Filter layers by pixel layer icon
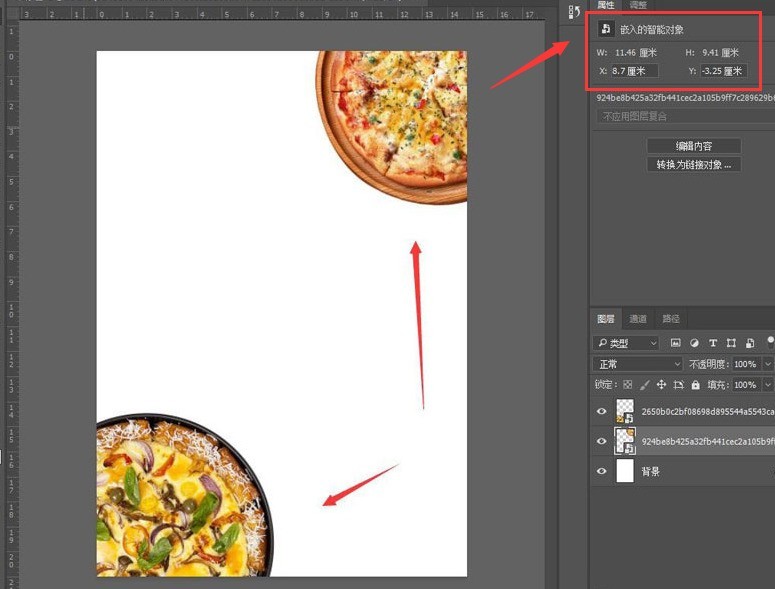Screen dimensions: 775x589 point(676,343)
